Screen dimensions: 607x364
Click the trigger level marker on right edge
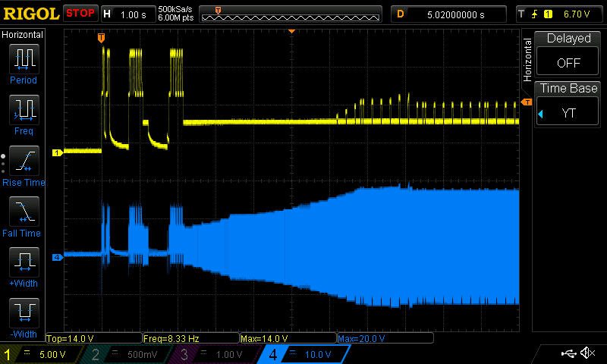click(x=526, y=102)
